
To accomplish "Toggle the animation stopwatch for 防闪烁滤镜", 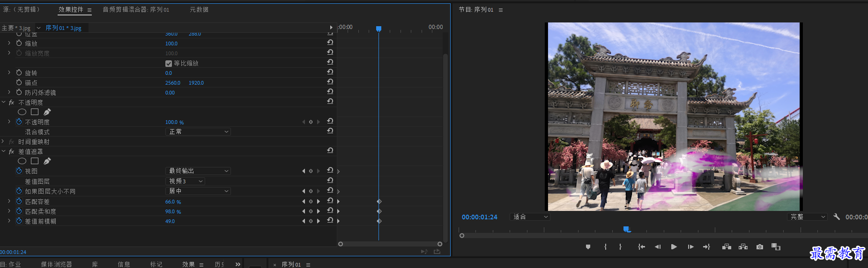I will click(x=19, y=92).
